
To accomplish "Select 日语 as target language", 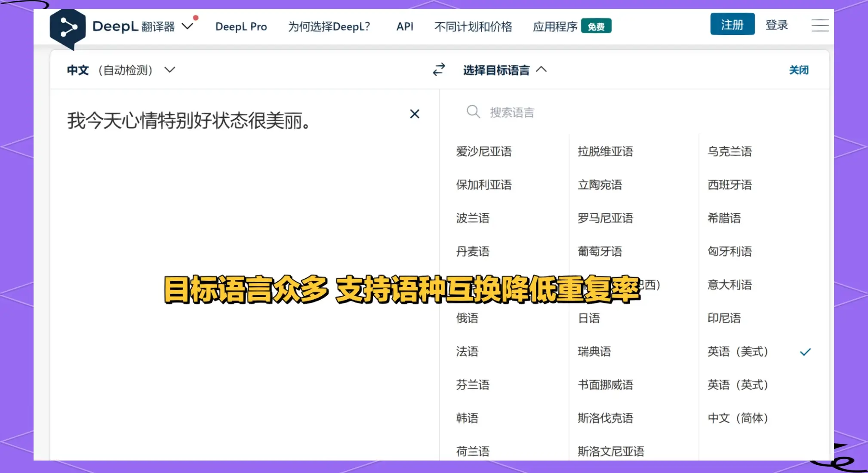I will point(589,318).
